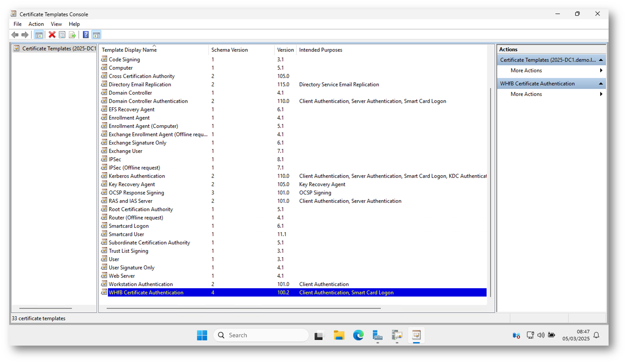Open Task View from the taskbar
The height and width of the screenshot is (364, 627).
click(x=319, y=336)
